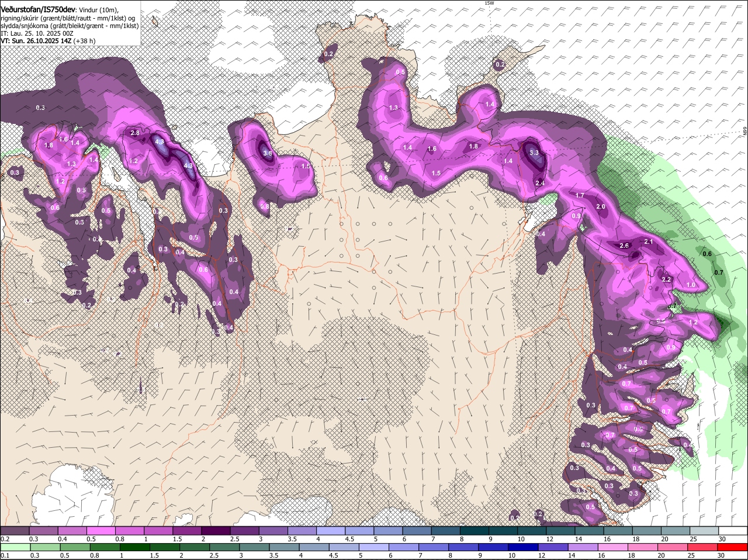Image resolution: width=748 pixels, height=560 pixels.
Task: Click the 'Vindur (10m)' header text
Action: coord(99,10)
